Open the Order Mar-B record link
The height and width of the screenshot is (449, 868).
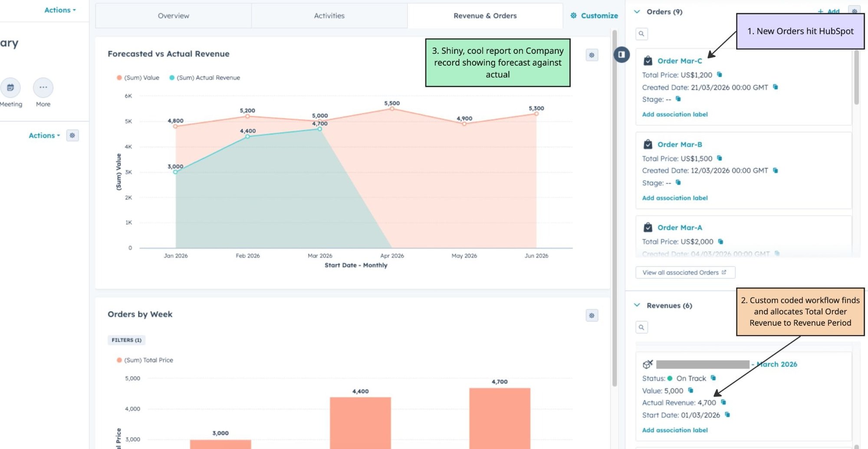pyautogui.click(x=680, y=144)
